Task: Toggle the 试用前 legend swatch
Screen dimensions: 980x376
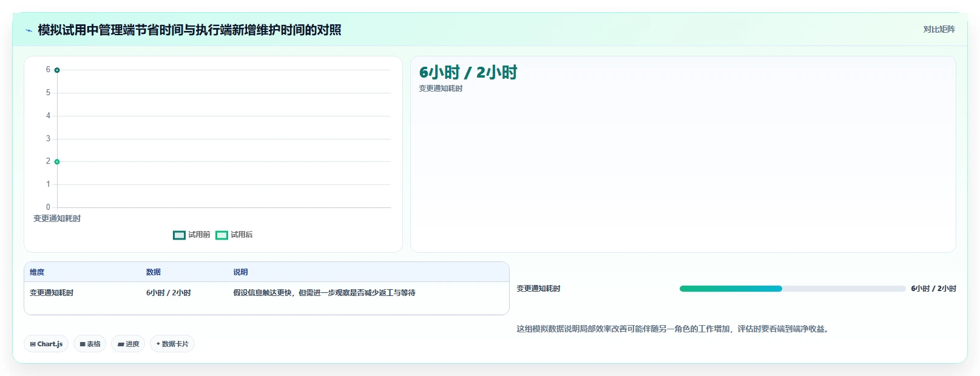Action: click(179, 235)
